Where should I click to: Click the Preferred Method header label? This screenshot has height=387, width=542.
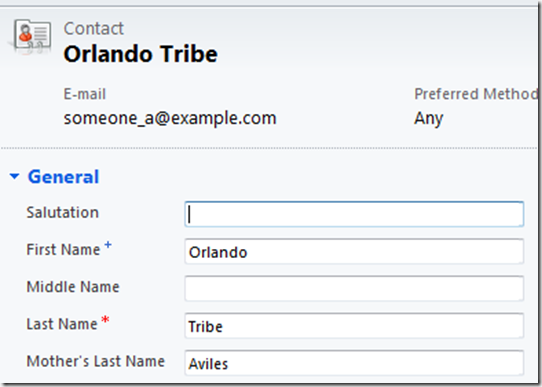pyautogui.click(x=476, y=94)
